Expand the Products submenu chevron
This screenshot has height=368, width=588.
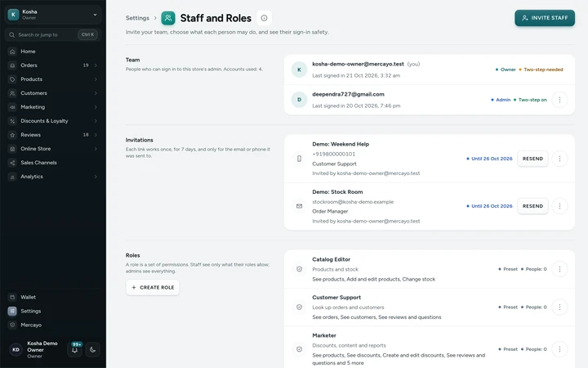click(x=96, y=79)
